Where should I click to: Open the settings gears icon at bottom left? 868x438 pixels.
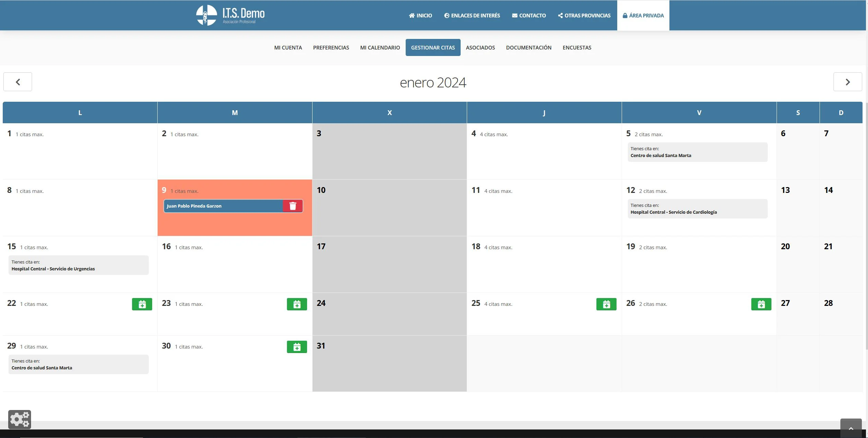pyautogui.click(x=19, y=419)
